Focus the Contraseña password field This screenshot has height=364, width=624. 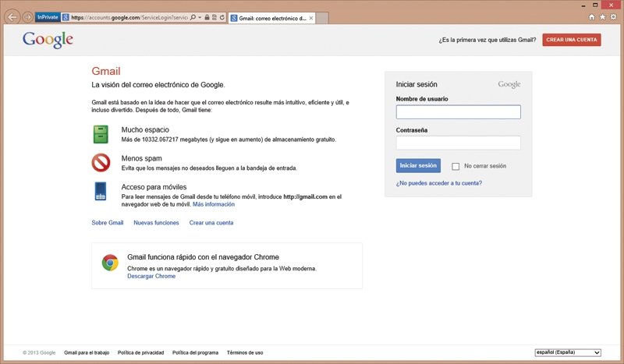pyautogui.click(x=458, y=143)
